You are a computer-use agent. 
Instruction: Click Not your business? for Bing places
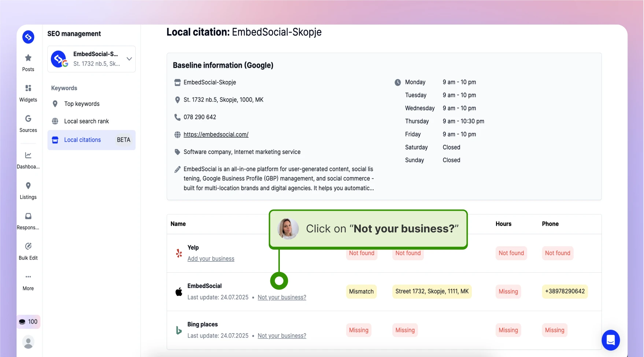[x=282, y=336]
